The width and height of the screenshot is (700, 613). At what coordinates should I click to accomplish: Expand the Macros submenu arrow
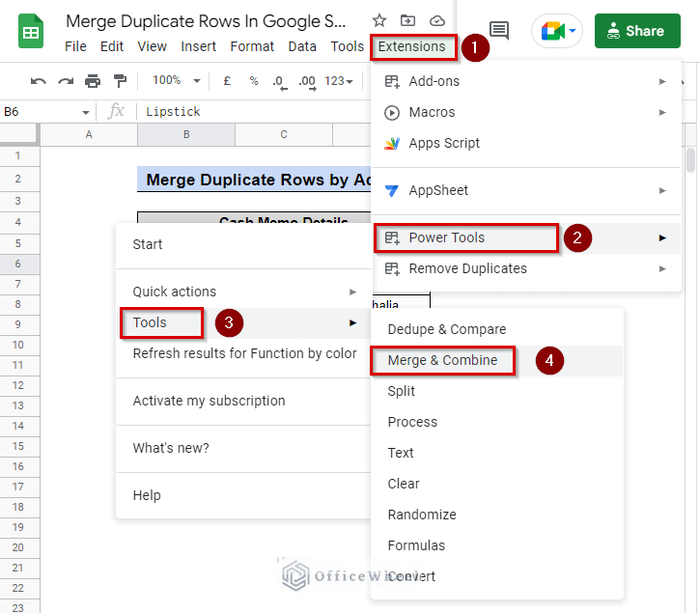coord(662,113)
